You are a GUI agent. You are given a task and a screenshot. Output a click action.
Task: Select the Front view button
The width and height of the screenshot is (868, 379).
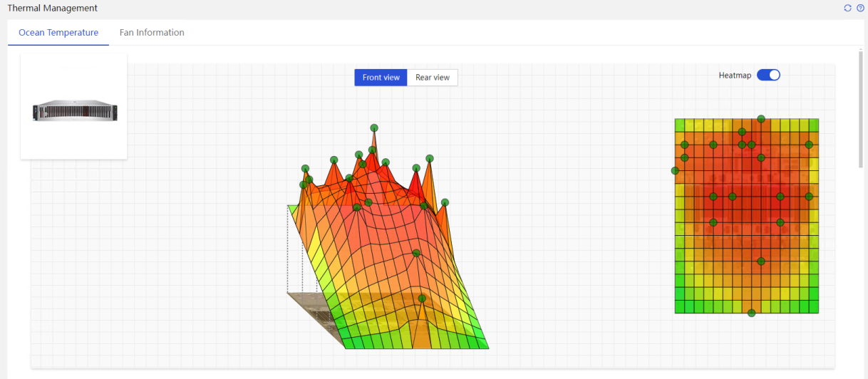click(x=381, y=78)
